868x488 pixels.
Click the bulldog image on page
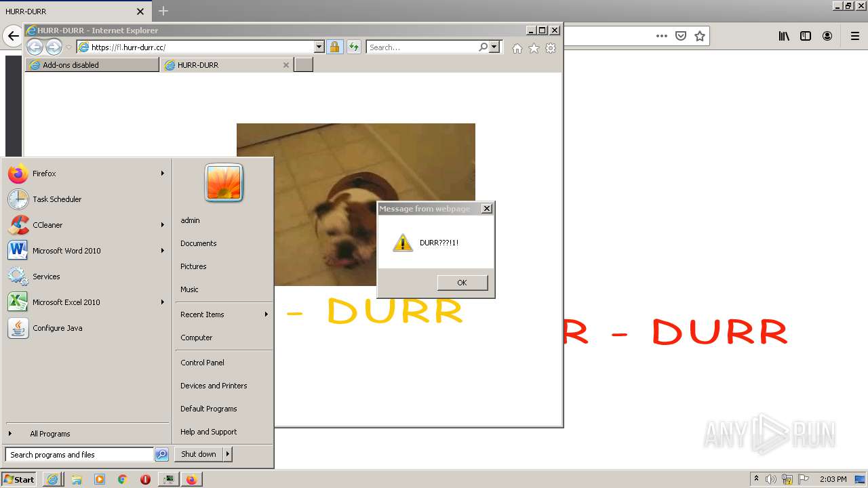355,205
